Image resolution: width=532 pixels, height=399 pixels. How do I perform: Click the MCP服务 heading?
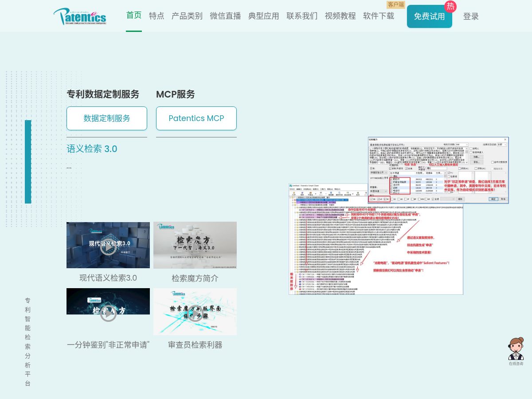[x=176, y=94]
